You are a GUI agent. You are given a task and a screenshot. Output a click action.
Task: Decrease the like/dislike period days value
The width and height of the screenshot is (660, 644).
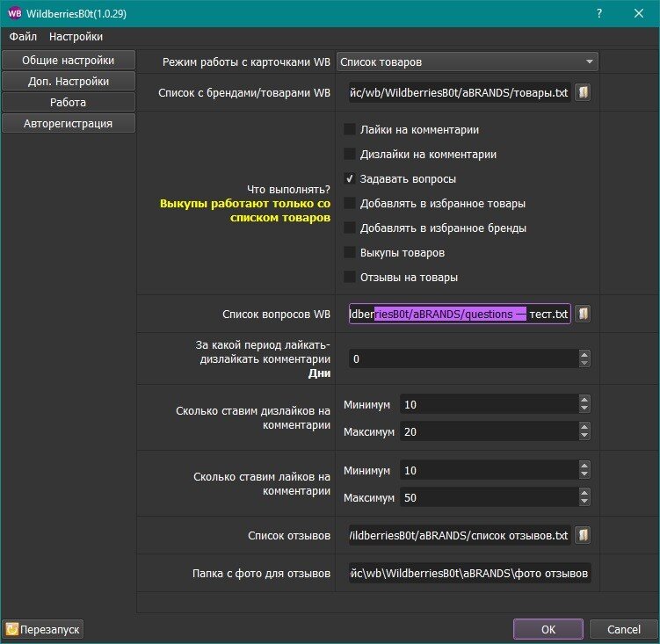pos(584,363)
